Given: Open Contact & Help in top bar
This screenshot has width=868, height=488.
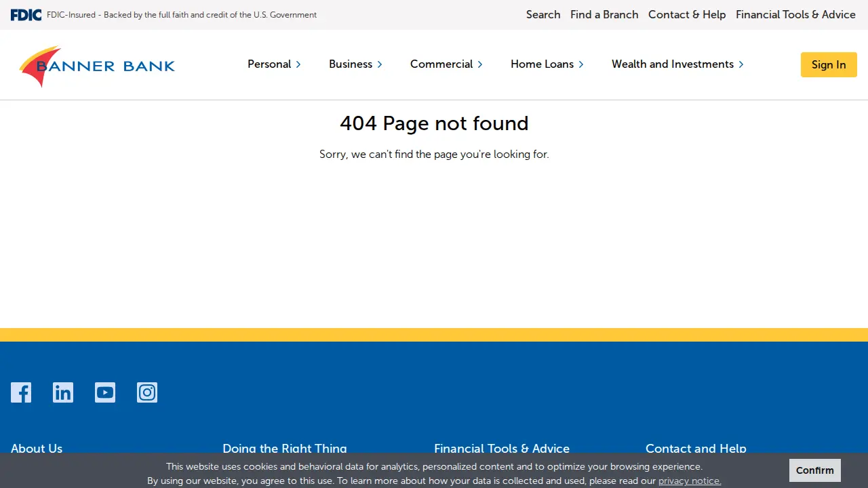Looking at the screenshot, I should [687, 14].
